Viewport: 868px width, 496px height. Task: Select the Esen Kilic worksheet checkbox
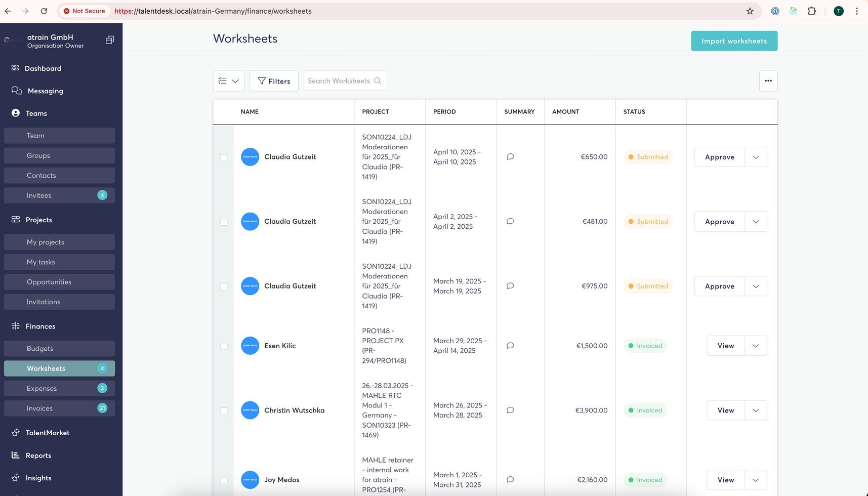(x=224, y=346)
